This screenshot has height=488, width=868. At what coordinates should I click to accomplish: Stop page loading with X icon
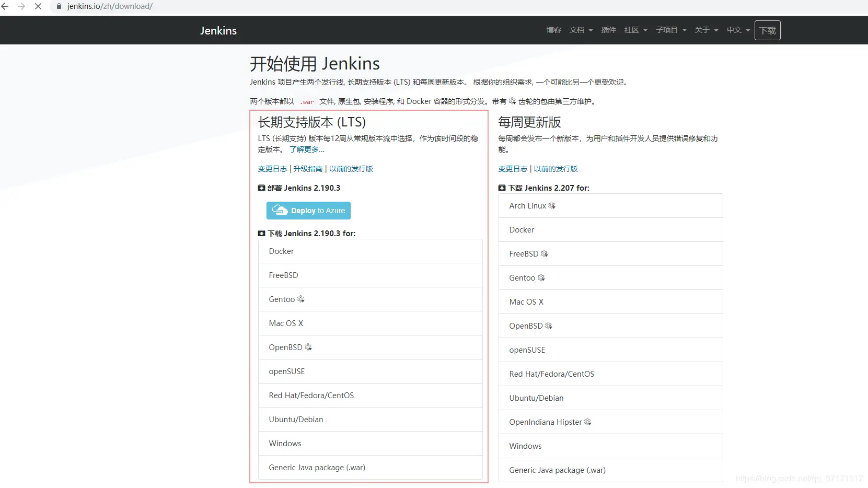tap(38, 6)
